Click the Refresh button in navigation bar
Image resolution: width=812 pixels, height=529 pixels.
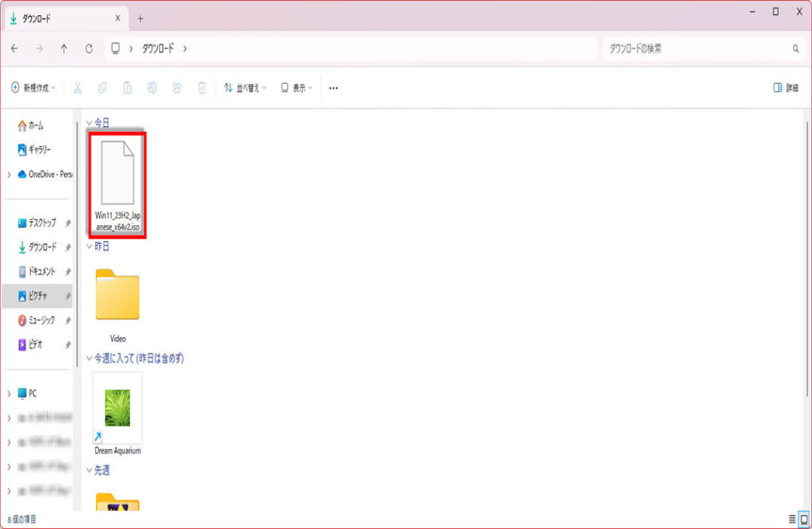point(89,48)
